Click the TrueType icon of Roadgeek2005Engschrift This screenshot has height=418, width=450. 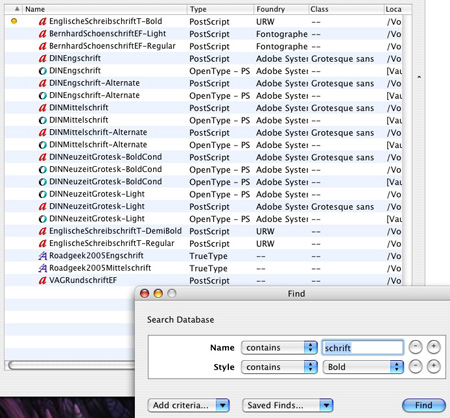[42, 256]
